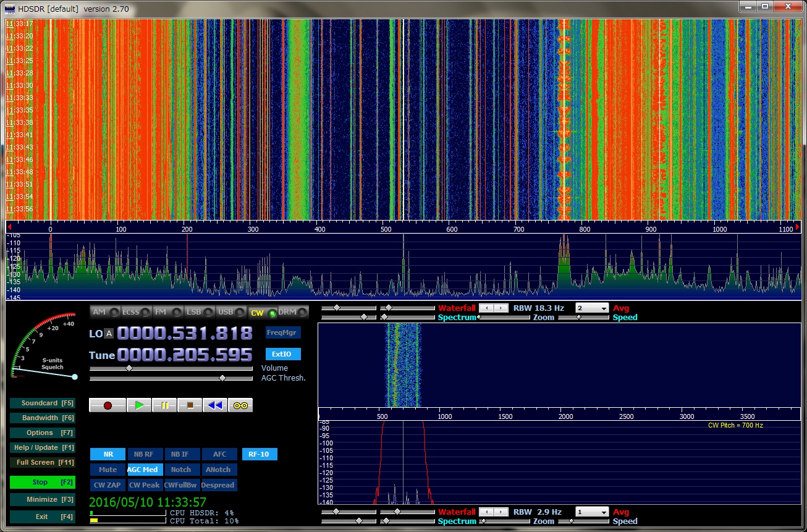This screenshot has height=532, width=807.
Task: Toggle AFC automatic frequency control
Action: [x=219, y=454]
